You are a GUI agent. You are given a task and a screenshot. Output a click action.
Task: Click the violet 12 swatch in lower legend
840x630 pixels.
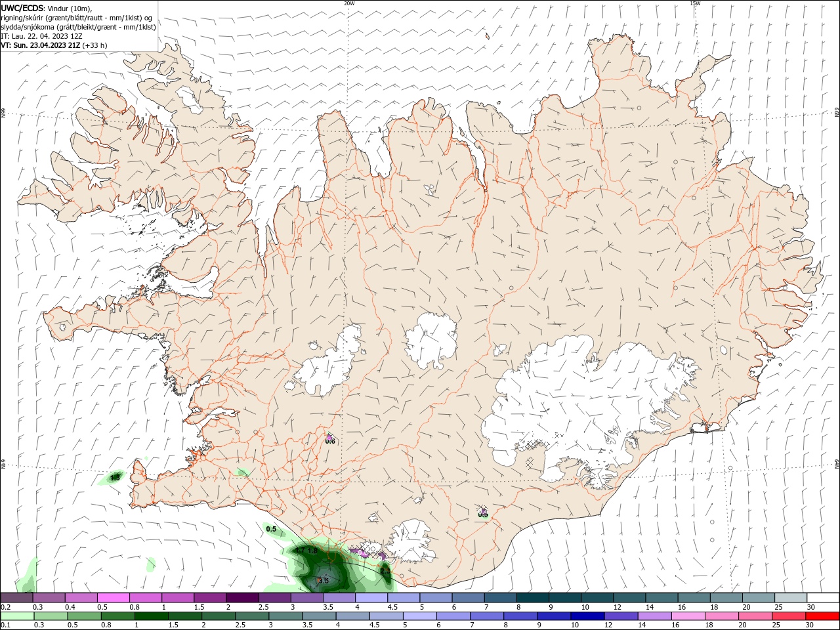pos(621,616)
